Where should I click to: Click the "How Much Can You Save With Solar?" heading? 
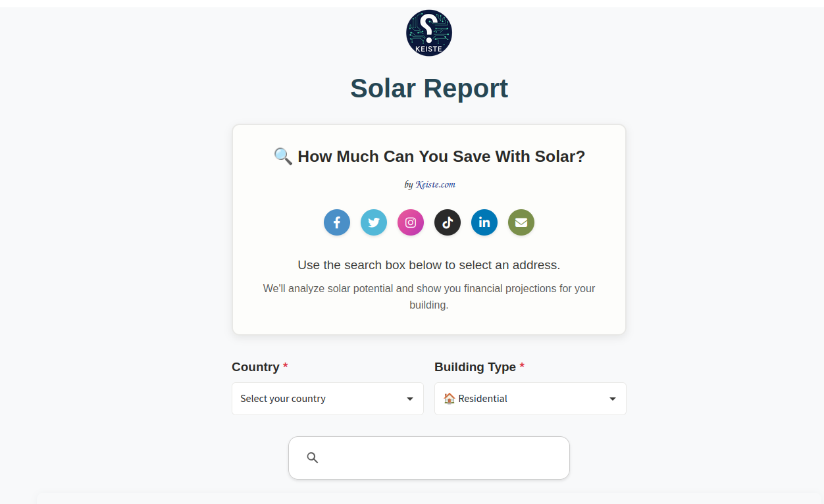point(441,157)
